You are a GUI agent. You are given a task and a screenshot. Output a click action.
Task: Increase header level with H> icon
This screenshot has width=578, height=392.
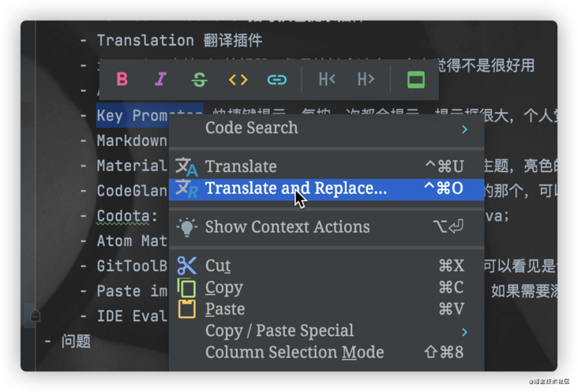366,79
